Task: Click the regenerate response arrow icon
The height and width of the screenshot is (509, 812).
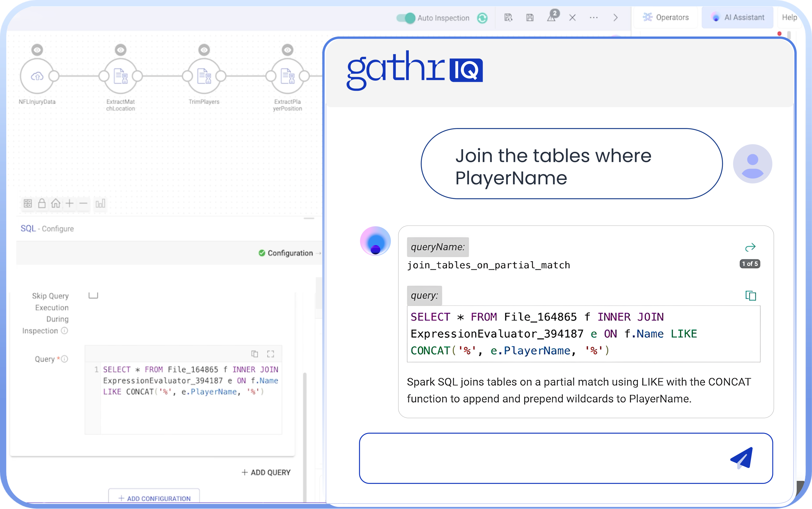Action: 750,248
